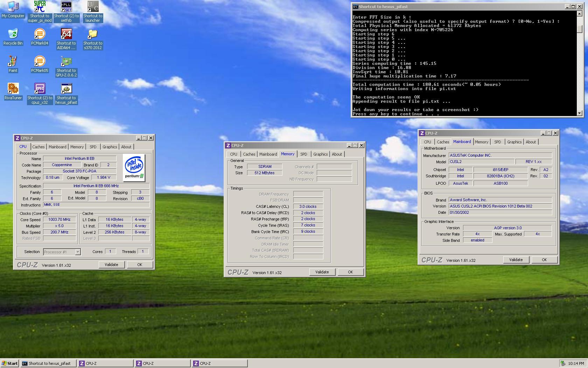Click the Chipset value i815/E/EP
This screenshot has width=588, height=368.
(500, 170)
